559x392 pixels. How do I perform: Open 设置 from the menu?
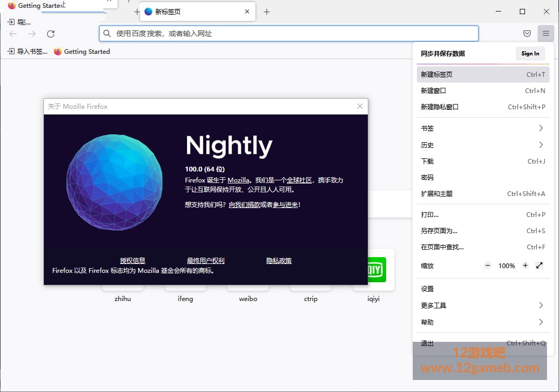[483, 289]
